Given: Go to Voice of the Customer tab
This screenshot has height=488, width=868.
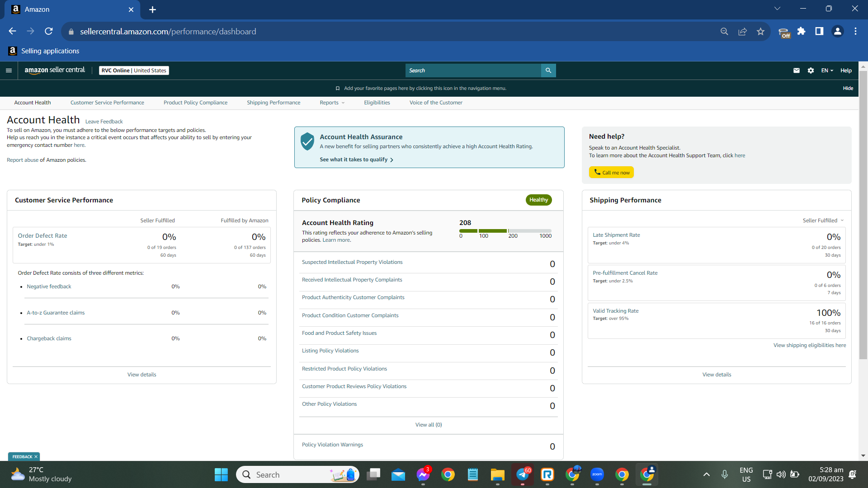Looking at the screenshot, I should 436,103.
